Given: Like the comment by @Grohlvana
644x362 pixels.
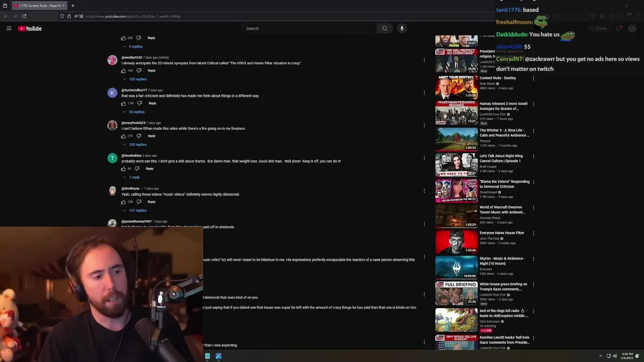Looking at the screenshot, I should [x=123, y=202].
